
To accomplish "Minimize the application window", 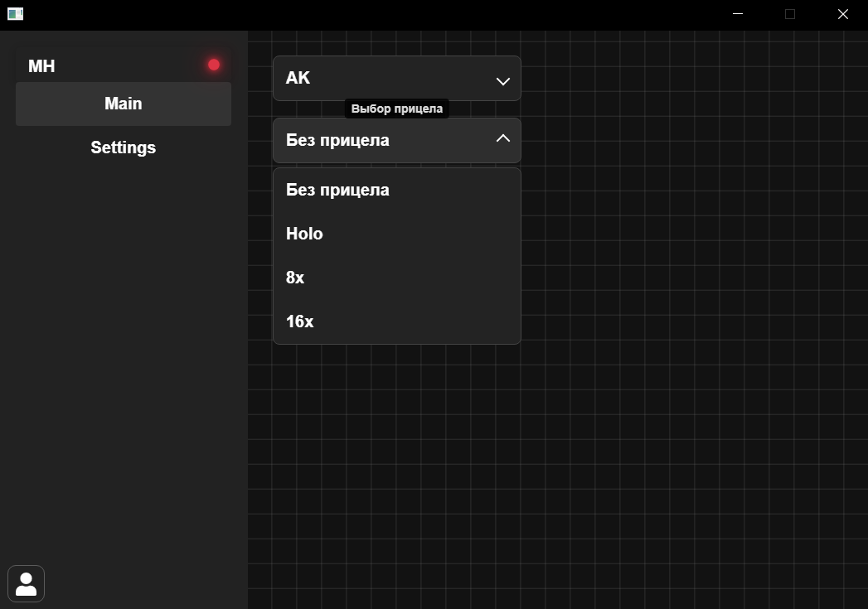I will point(738,14).
